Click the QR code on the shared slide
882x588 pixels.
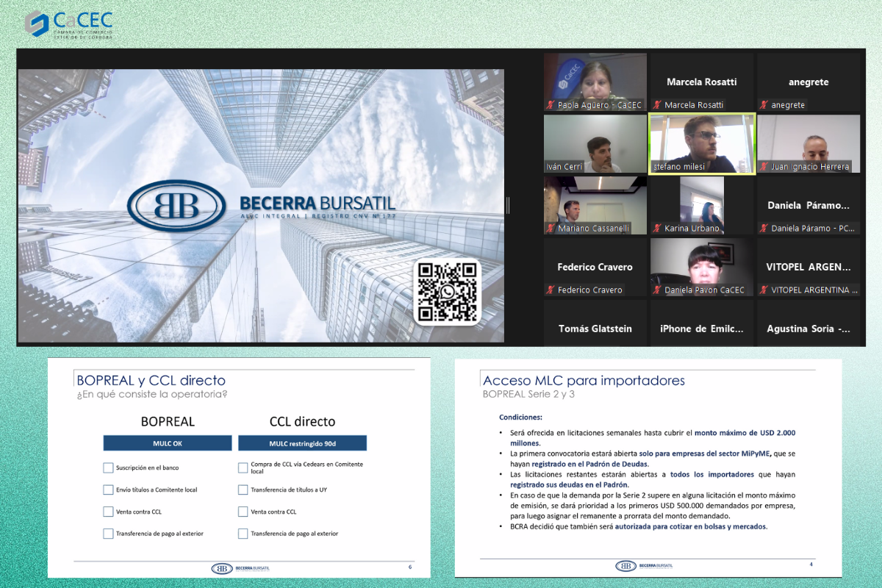[447, 291]
